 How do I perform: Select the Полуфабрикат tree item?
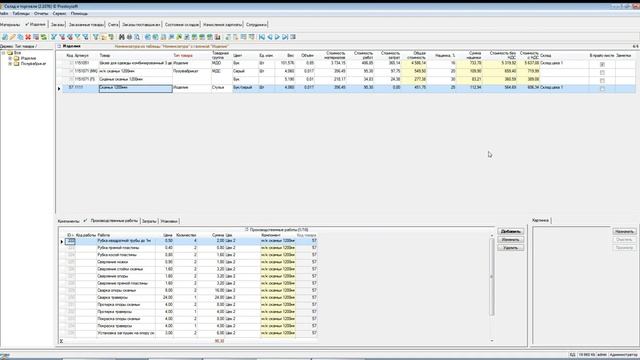click(33, 64)
